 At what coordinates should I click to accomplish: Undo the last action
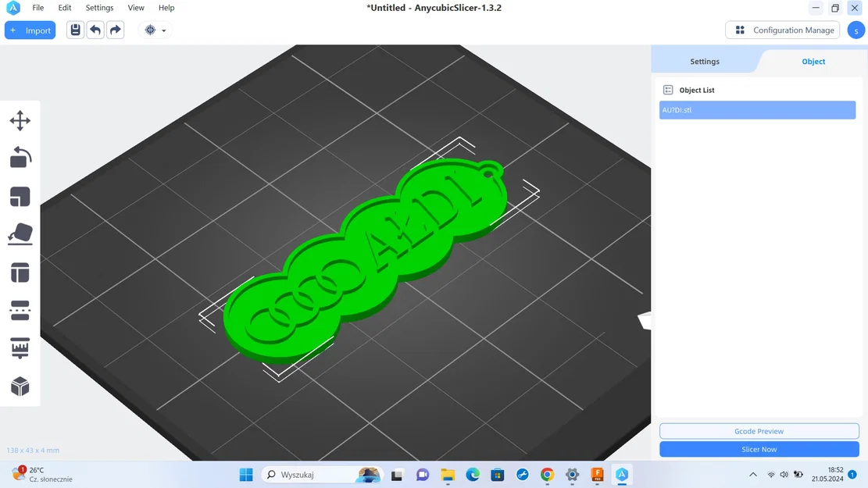pyautogui.click(x=95, y=30)
